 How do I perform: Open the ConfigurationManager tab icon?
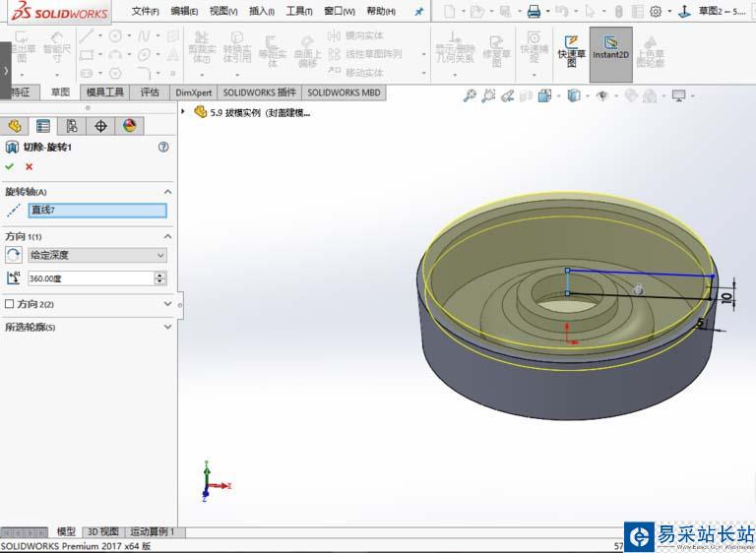pyautogui.click(x=72, y=126)
